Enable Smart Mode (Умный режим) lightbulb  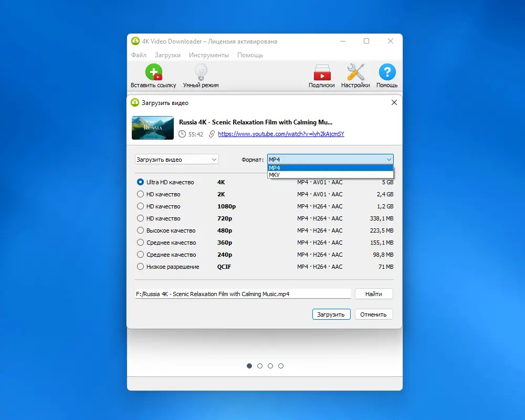click(x=201, y=72)
